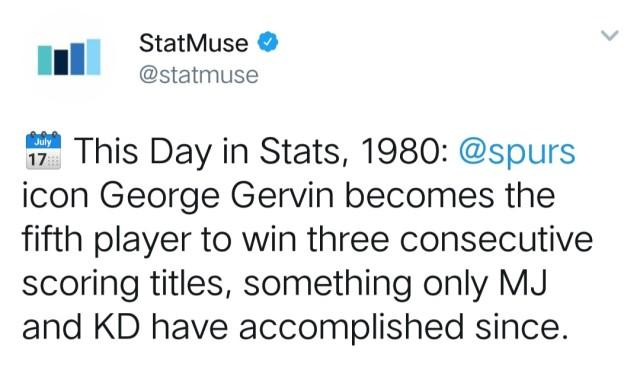Open the @spurs mention link
The height and width of the screenshot is (367, 640).
pos(517,152)
